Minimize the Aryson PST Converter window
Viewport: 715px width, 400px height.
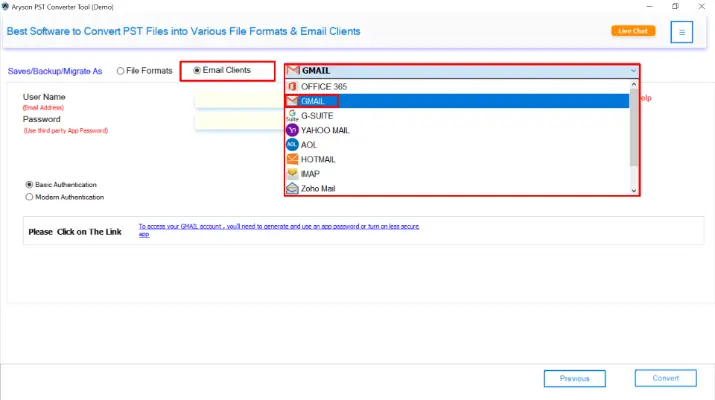[x=649, y=6]
